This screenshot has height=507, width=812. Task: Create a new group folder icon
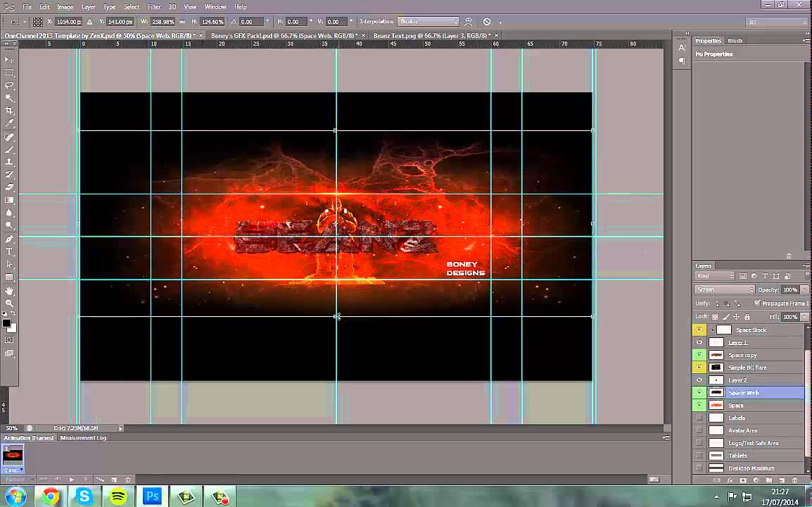pos(768,480)
